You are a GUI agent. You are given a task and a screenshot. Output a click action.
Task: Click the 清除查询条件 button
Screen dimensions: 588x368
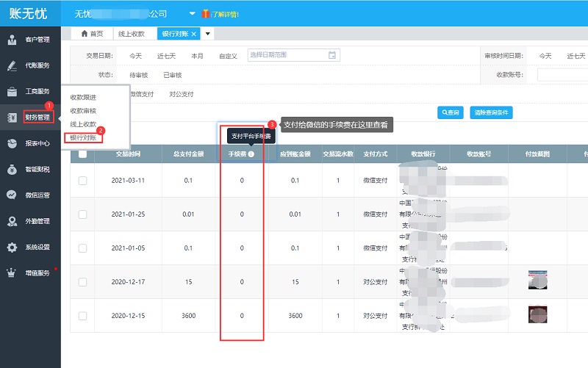point(491,112)
